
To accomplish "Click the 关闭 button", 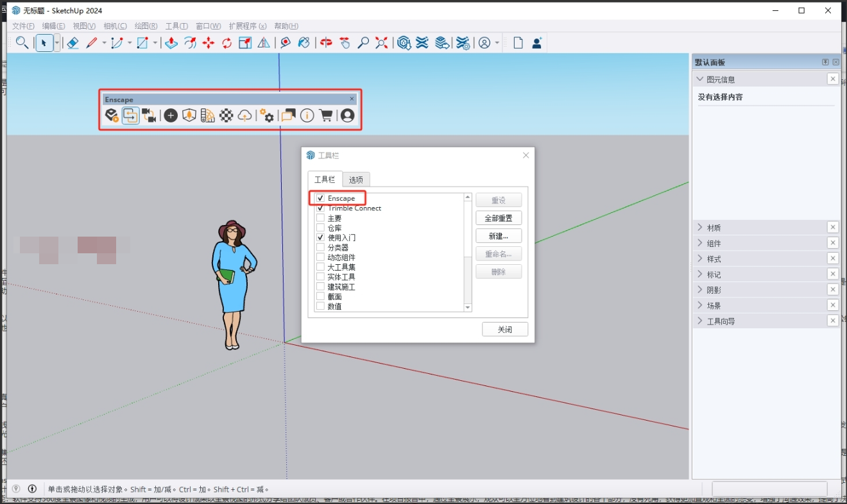I will pyautogui.click(x=505, y=330).
